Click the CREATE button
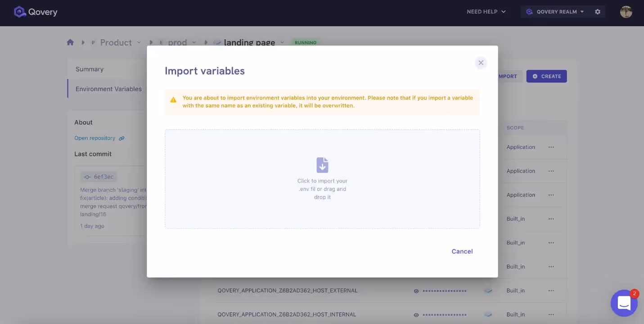The image size is (644, 324). pyautogui.click(x=546, y=76)
